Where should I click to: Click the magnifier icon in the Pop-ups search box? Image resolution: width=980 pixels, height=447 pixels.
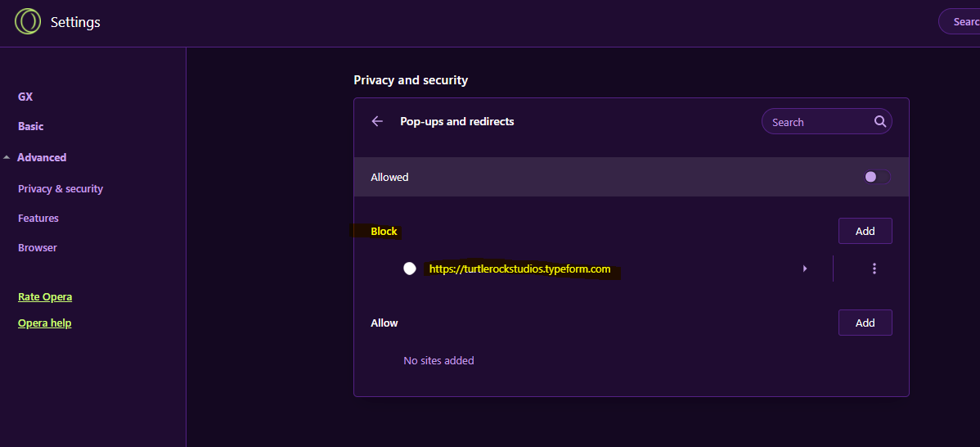[879, 122]
